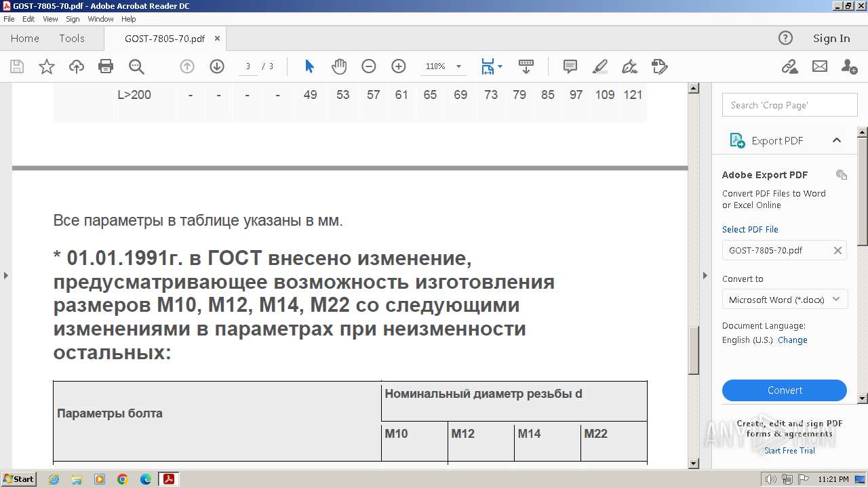Go to previous page arrow
The width and height of the screenshot is (868, 488).
point(187,66)
